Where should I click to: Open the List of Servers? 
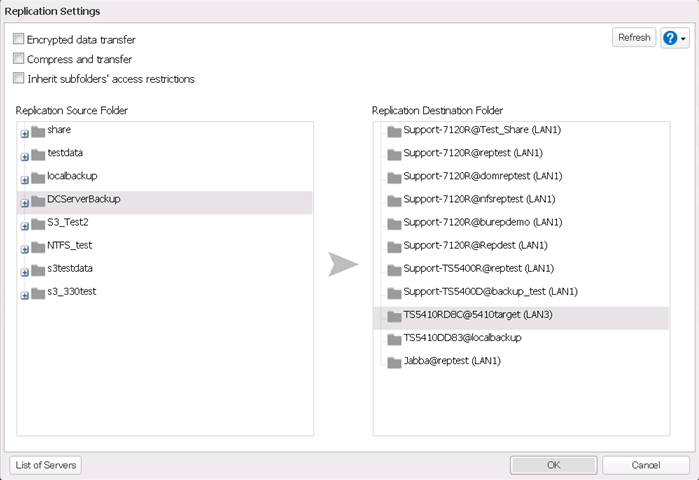[46, 465]
